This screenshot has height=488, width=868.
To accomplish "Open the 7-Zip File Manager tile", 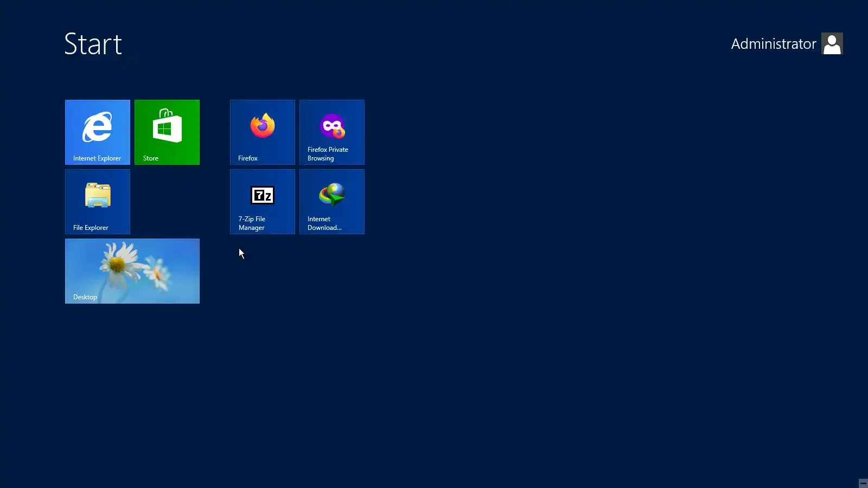I will 263,202.
